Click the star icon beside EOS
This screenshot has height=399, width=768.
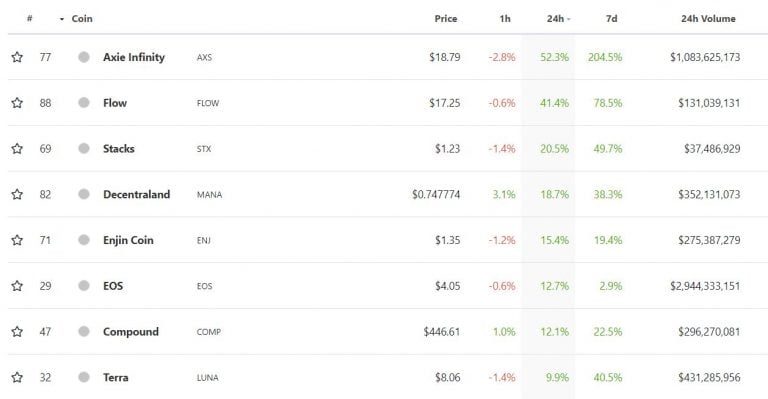(17, 286)
